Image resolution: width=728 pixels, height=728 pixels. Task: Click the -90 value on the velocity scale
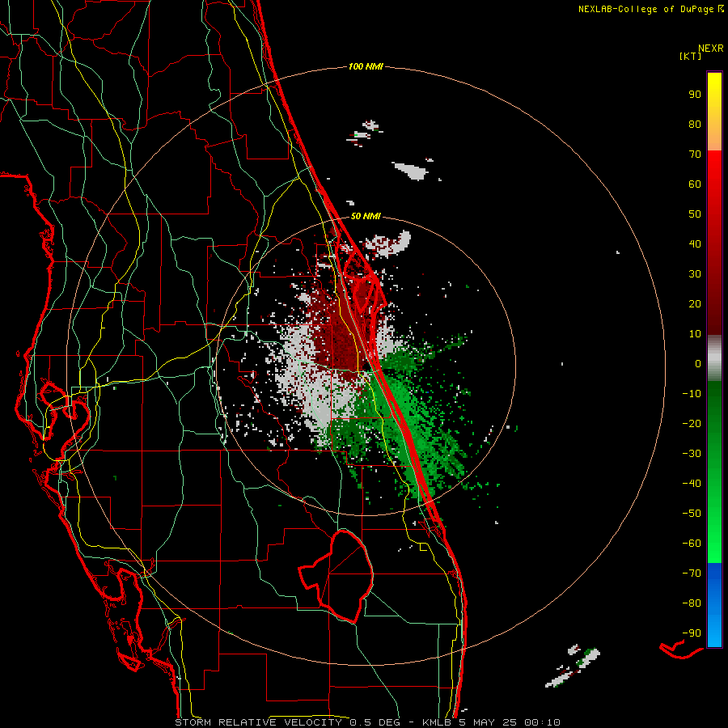[692, 633]
